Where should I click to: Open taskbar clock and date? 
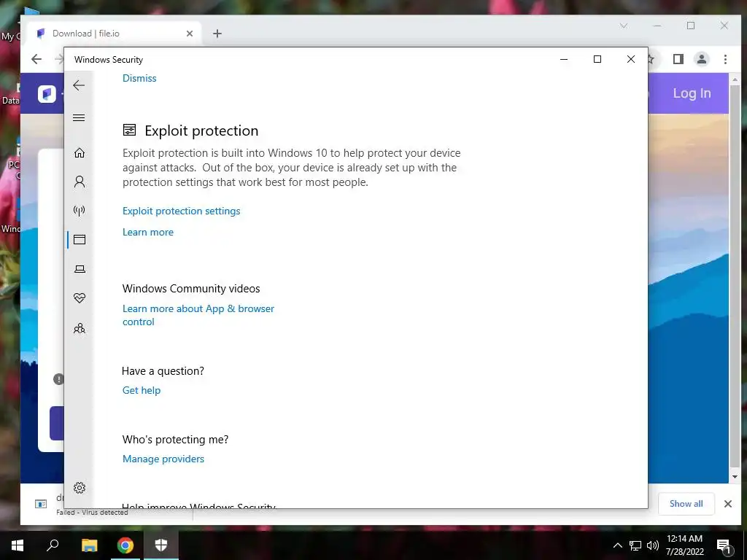click(x=684, y=545)
